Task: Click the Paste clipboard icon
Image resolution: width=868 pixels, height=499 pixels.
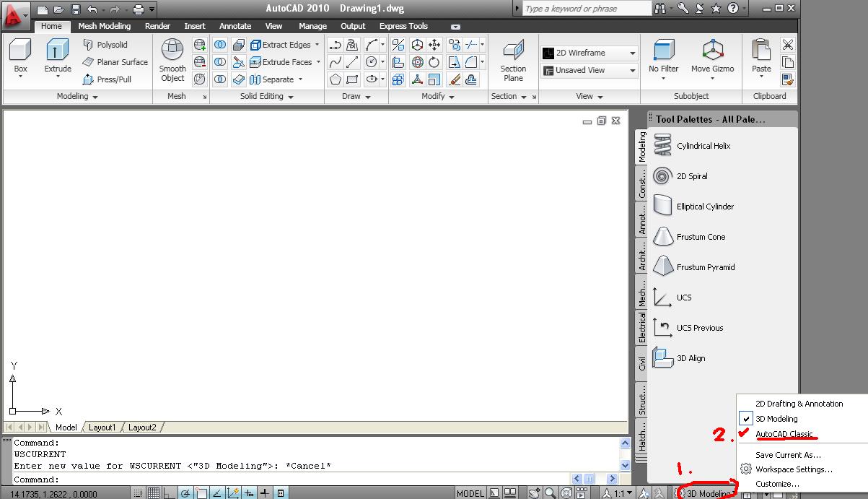Action: pos(761,57)
